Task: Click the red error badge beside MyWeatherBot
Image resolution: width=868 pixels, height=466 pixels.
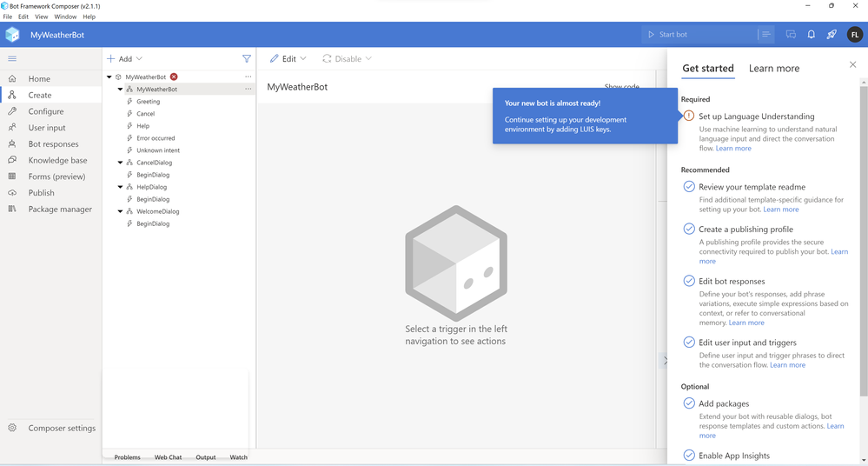Action: pos(174,77)
